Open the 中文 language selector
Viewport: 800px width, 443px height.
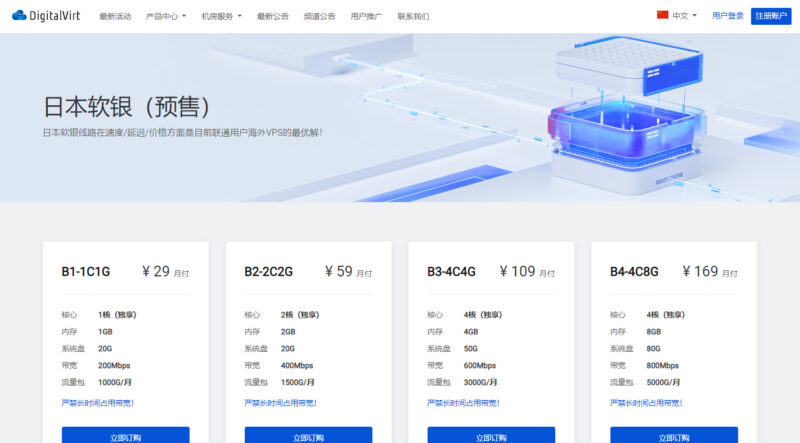(x=684, y=17)
